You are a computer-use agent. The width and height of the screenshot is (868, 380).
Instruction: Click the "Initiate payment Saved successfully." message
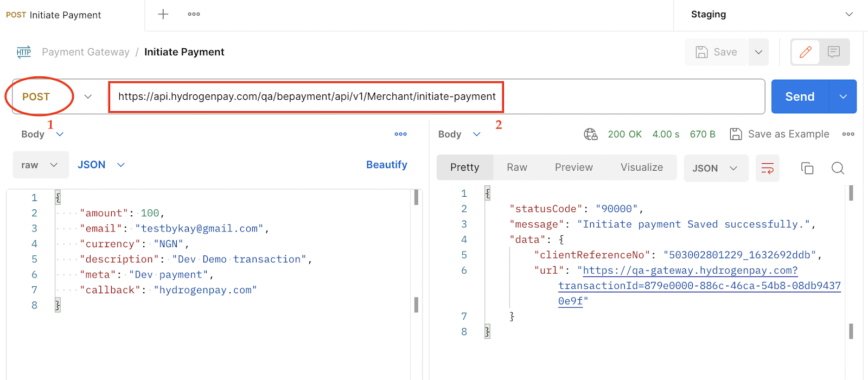(693, 224)
